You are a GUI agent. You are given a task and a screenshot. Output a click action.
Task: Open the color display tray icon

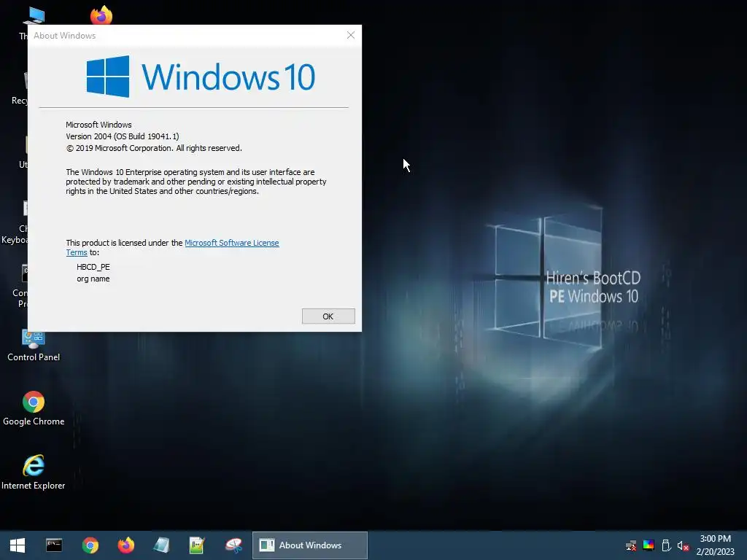tap(649, 545)
